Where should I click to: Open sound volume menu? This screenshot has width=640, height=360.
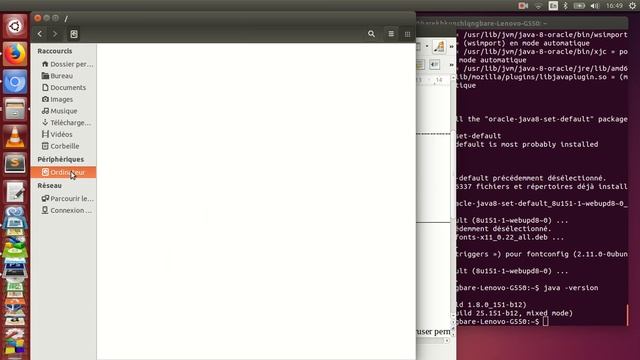click(x=595, y=6)
